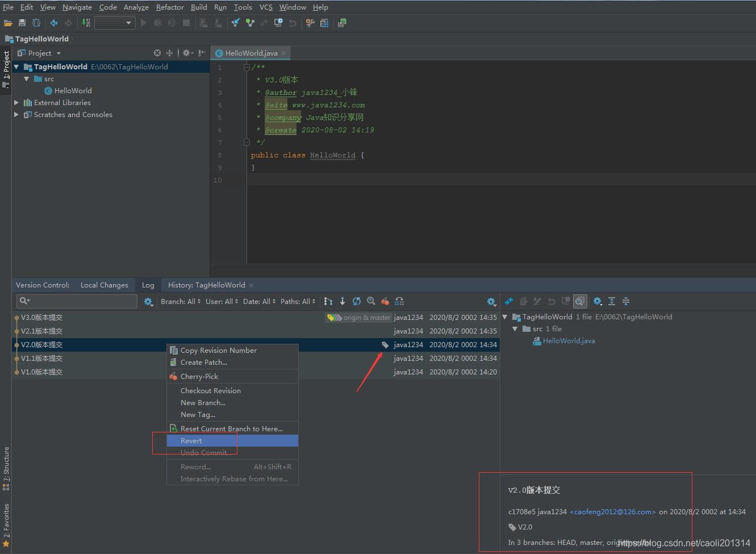Click the Synchronize refresh toolbar icon

36,23
